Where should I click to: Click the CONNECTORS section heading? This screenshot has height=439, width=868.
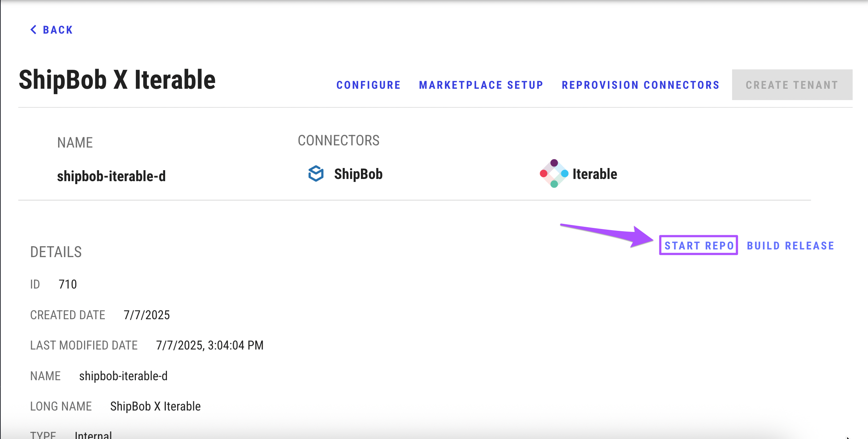[x=338, y=141]
